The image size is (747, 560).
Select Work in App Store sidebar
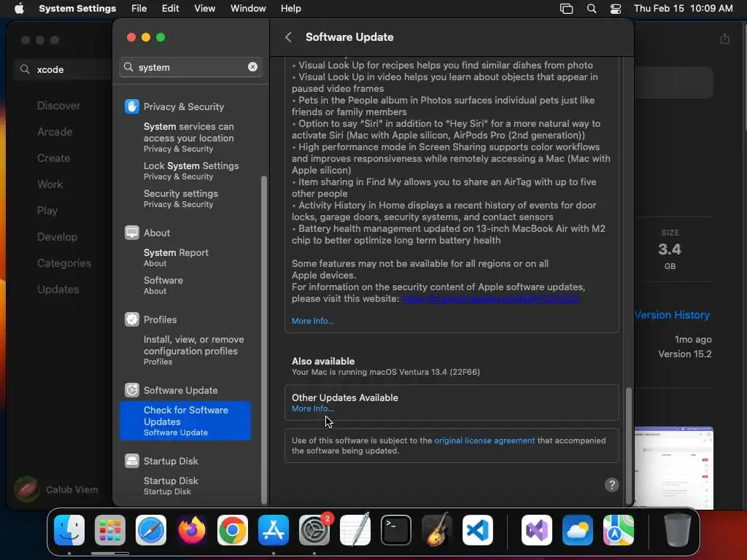pos(50,184)
